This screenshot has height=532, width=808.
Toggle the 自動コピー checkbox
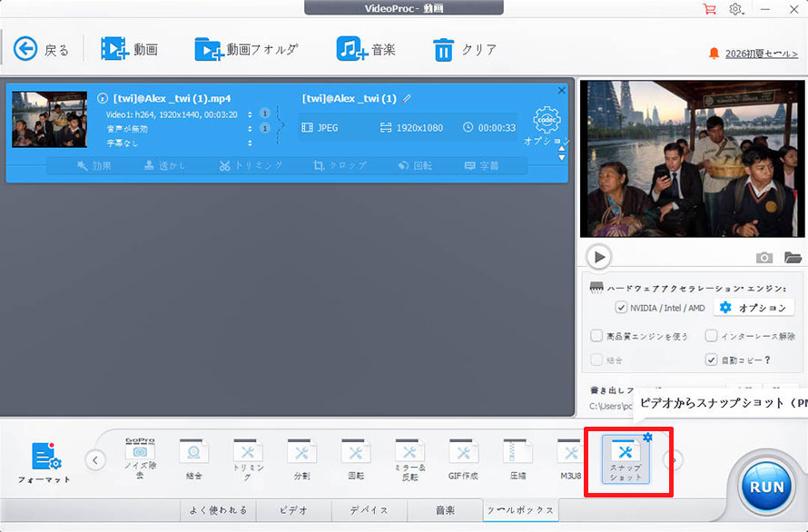(711, 360)
